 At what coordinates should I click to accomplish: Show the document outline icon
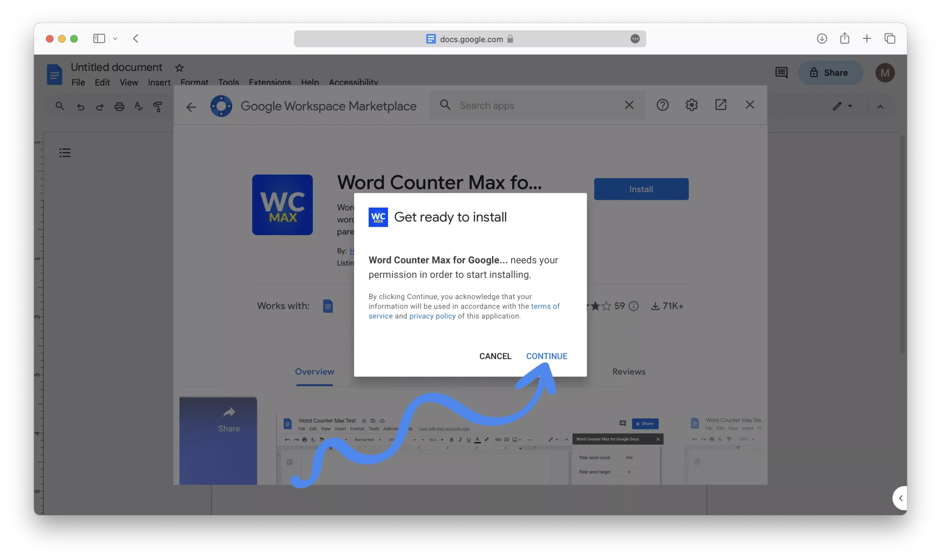(x=65, y=152)
